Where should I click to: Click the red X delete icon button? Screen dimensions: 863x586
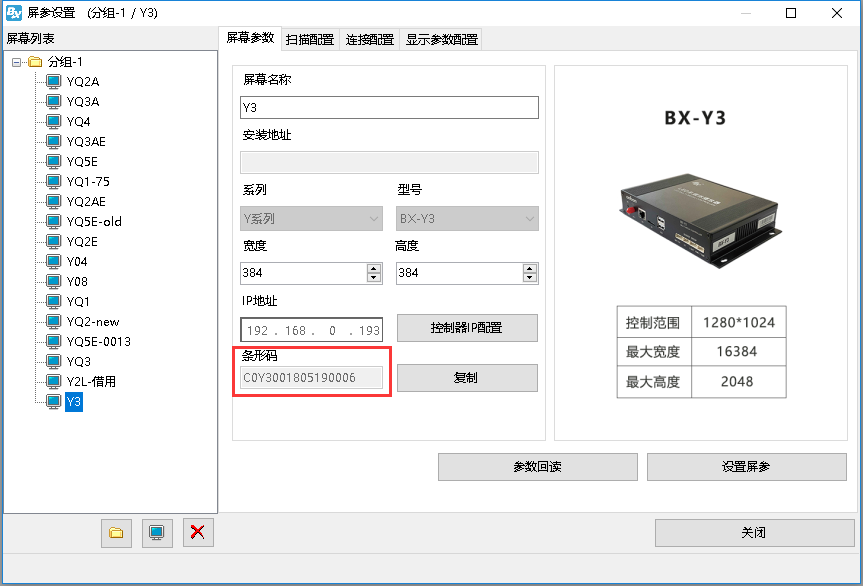(198, 533)
